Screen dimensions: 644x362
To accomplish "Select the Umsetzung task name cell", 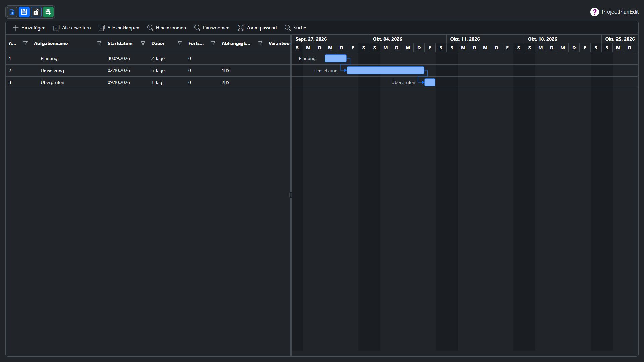I will click(x=52, y=71).
